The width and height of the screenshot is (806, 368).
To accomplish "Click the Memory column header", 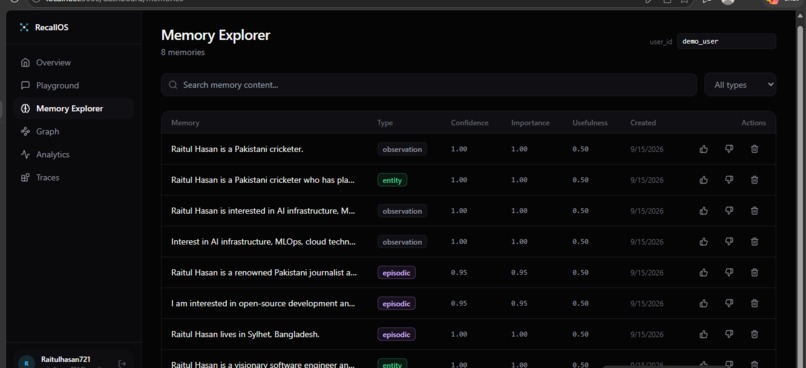I will pyautogui.click(x=185, y=123).
